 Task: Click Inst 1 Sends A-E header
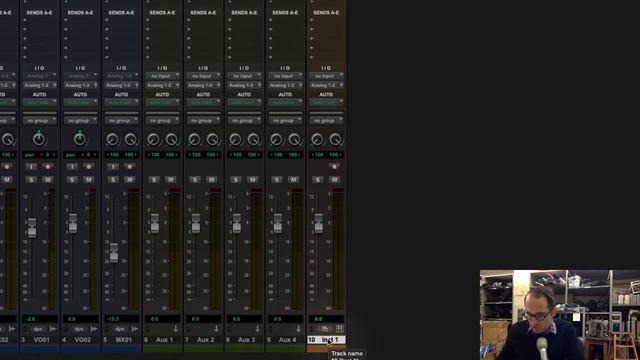pos(326,13)
